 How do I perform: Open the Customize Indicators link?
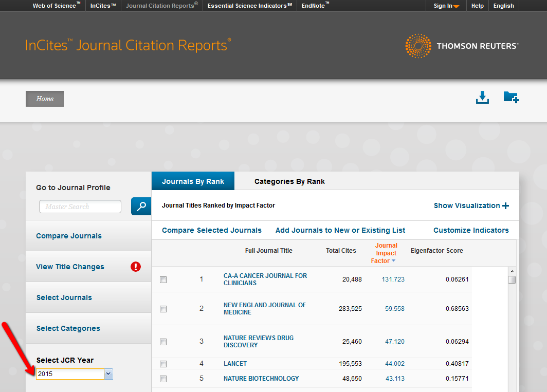tap(471, 230)
